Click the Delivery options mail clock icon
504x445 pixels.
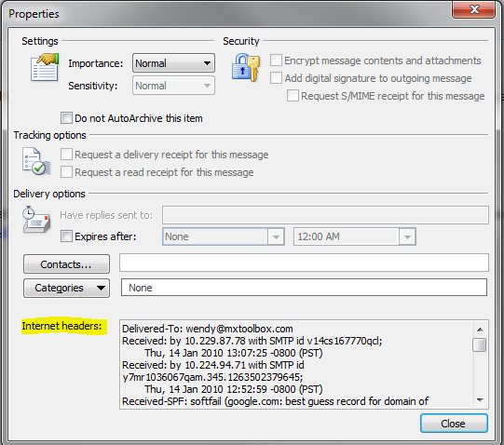point(36,220)
